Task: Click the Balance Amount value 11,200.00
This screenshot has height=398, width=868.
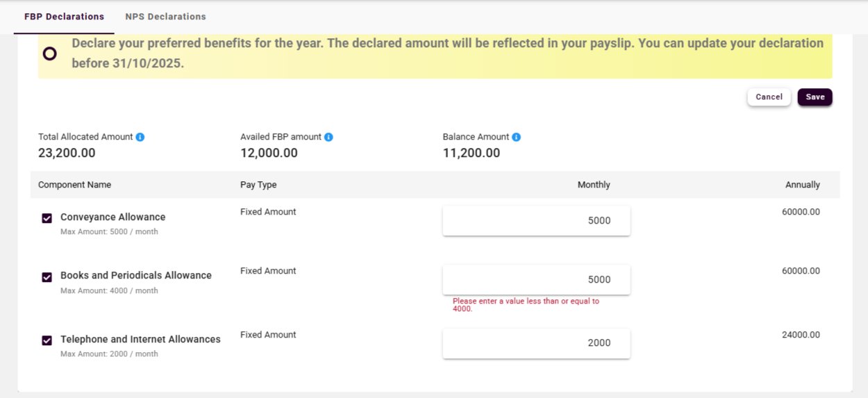Action: tap(471, 154)
